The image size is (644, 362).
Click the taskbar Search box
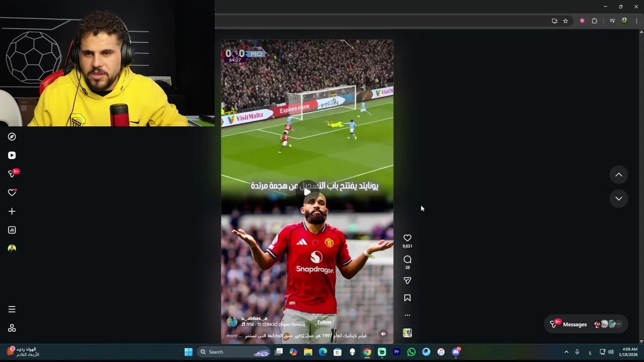[234, 352]
